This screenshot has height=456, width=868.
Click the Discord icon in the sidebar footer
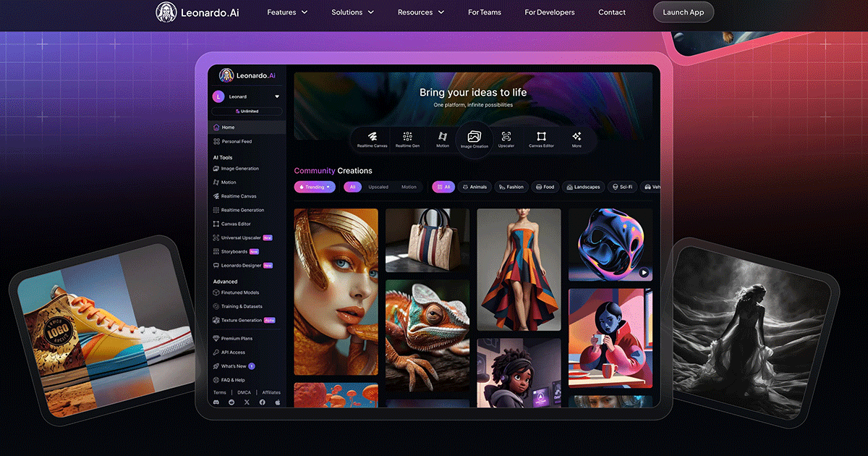coord(216,402)
